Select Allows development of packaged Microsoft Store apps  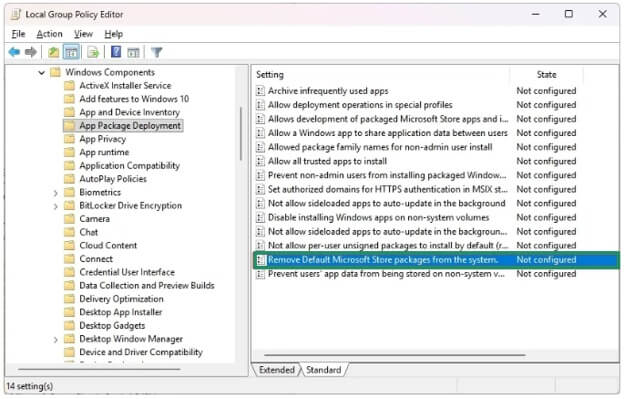point(388,119)
